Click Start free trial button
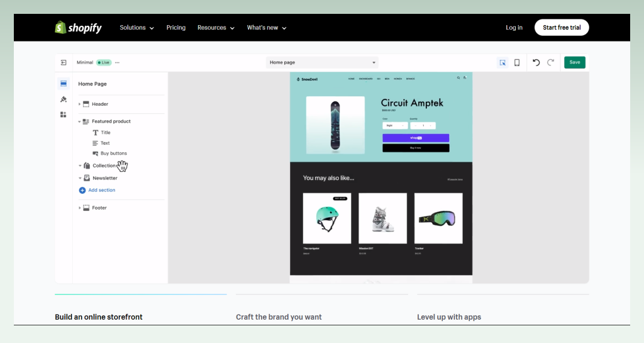This screenshot has height=343, width=644. click(562, 28)
